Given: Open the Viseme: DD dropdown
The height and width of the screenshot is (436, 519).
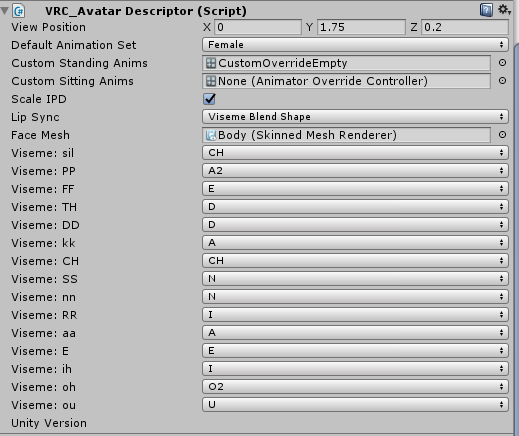Looking at the screenshot, I should point(355,225).
